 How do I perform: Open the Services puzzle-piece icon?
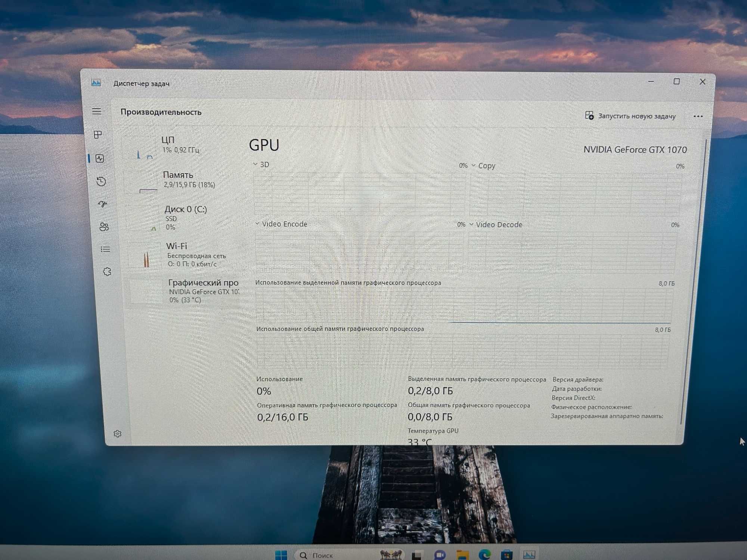pos(107,271)
